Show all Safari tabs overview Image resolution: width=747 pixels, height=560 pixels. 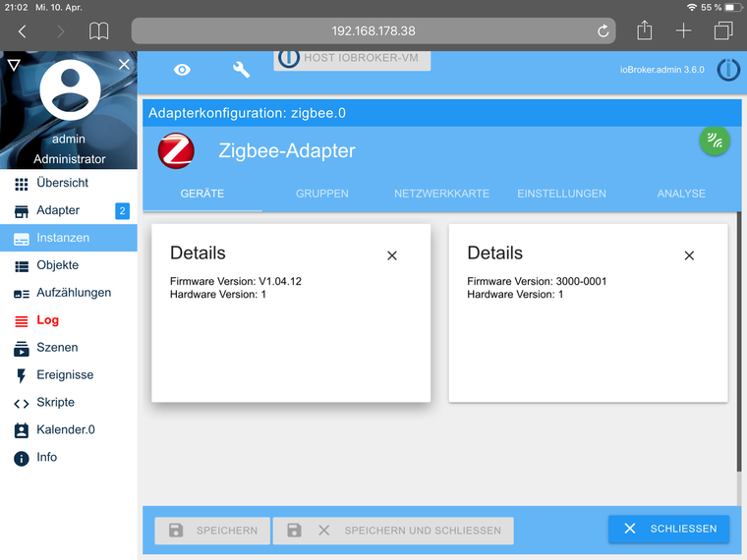[723, 31]
